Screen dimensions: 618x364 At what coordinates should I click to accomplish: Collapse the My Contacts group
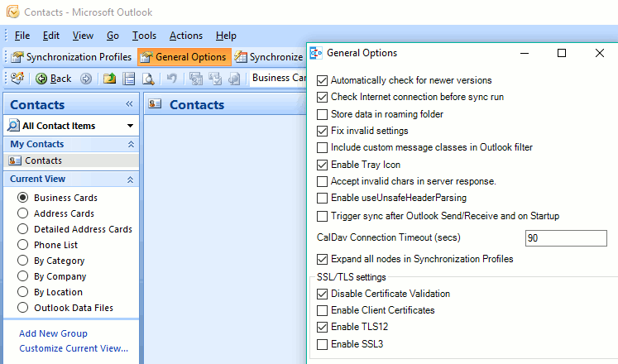tap(131, 144)
